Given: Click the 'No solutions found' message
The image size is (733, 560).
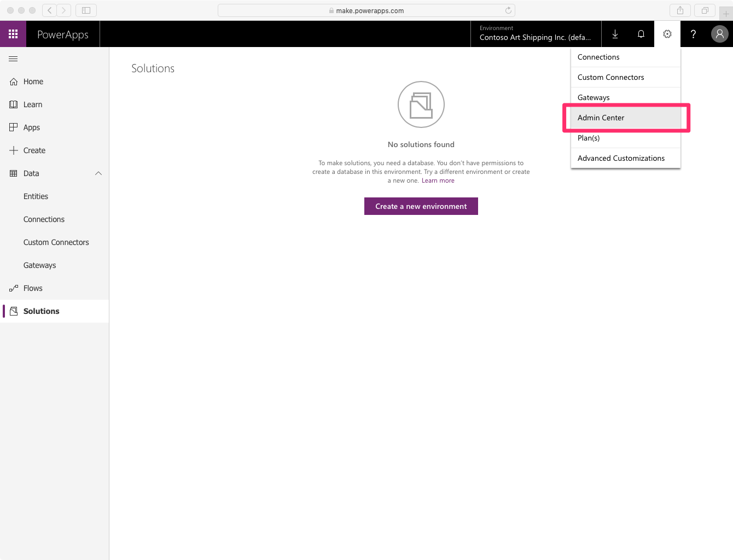Looking at the screenshot, I should [421, 144].
